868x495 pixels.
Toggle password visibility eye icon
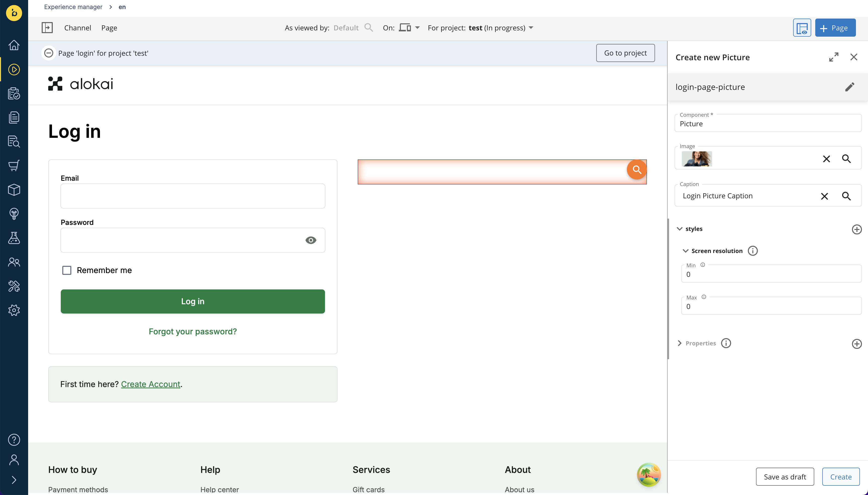pyautogui.click(x=310, y=240)
